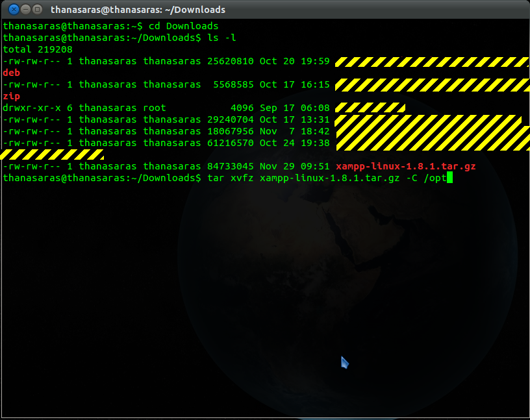Screen dimensions: 530x420
Task: Maximize the terminal window
Action: (37, 10)
